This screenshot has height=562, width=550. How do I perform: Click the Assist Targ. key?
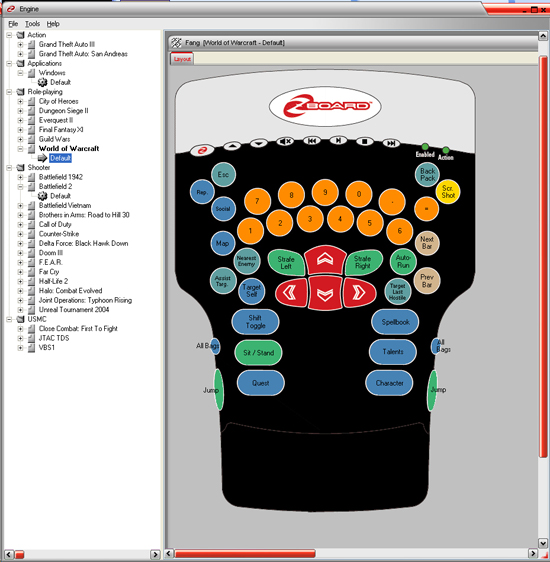pos(223,281)
